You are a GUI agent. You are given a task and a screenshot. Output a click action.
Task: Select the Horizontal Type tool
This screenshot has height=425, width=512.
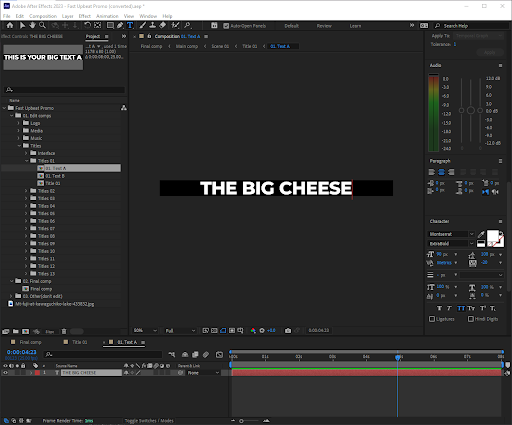pyautogui.click(x=130, y=25)
